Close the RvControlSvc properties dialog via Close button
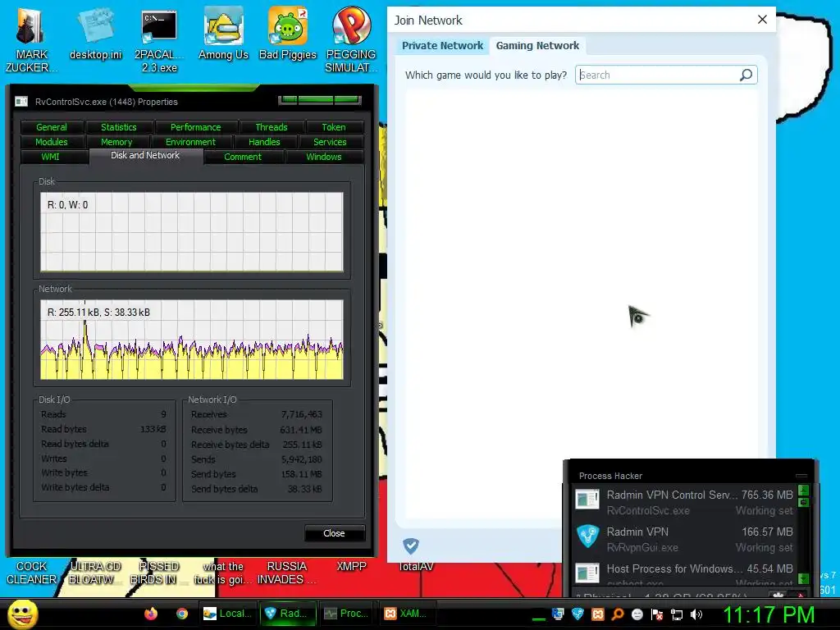This screenshot has height=630, width=840. [335, 533]
